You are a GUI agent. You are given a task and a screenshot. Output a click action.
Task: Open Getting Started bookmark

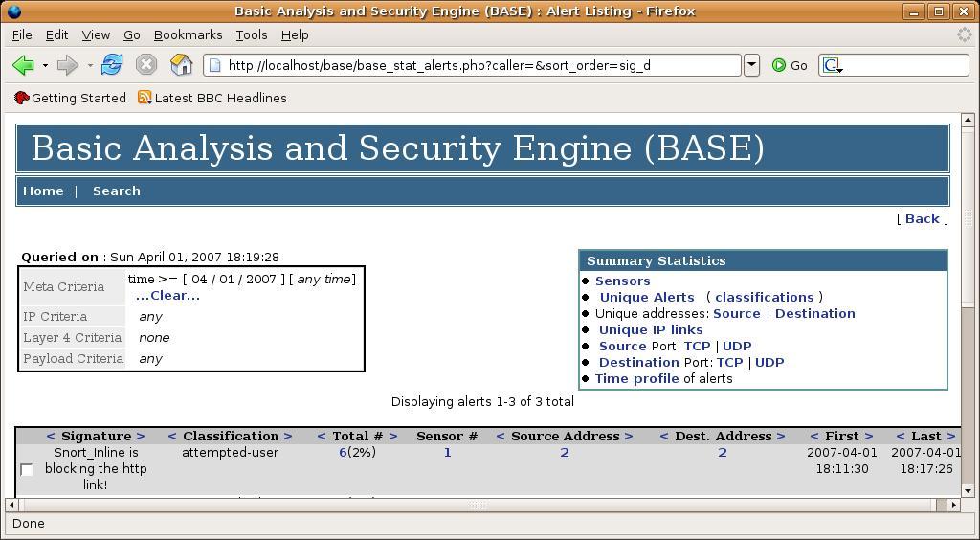(70, 98)
